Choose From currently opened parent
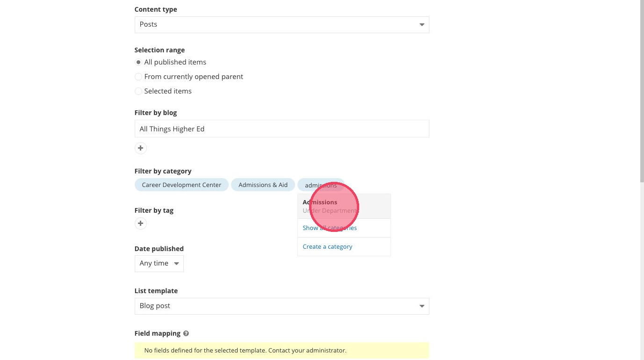This screenshot has width=644, height=360. click(138, 77)
